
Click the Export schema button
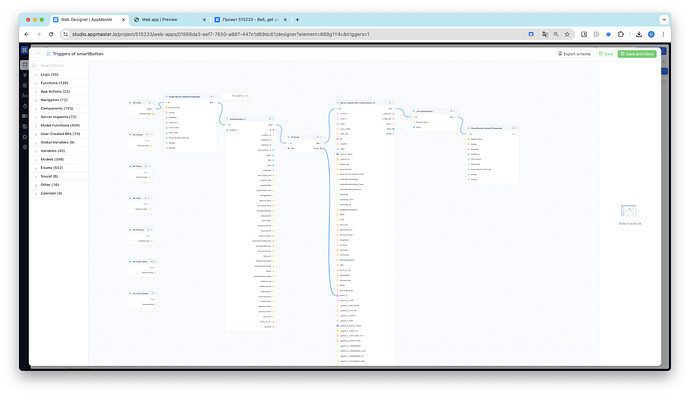pos(574,54)
